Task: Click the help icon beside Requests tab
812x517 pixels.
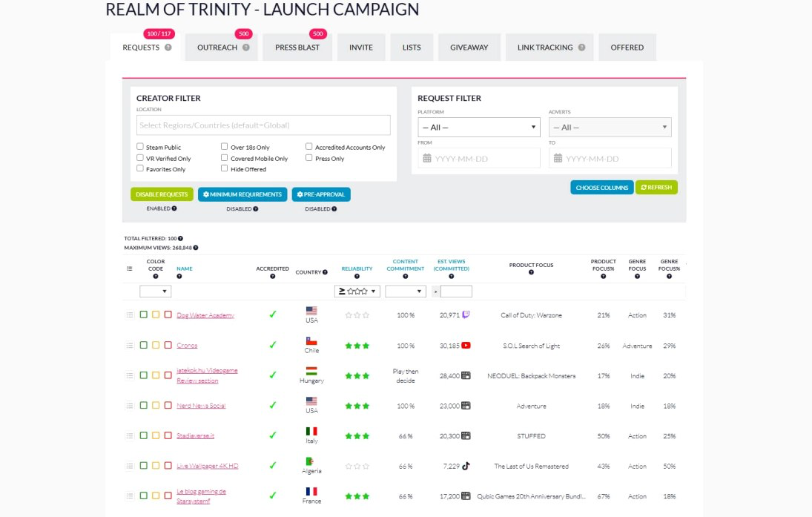Action: pyautogui.click(x=168, y=47)
